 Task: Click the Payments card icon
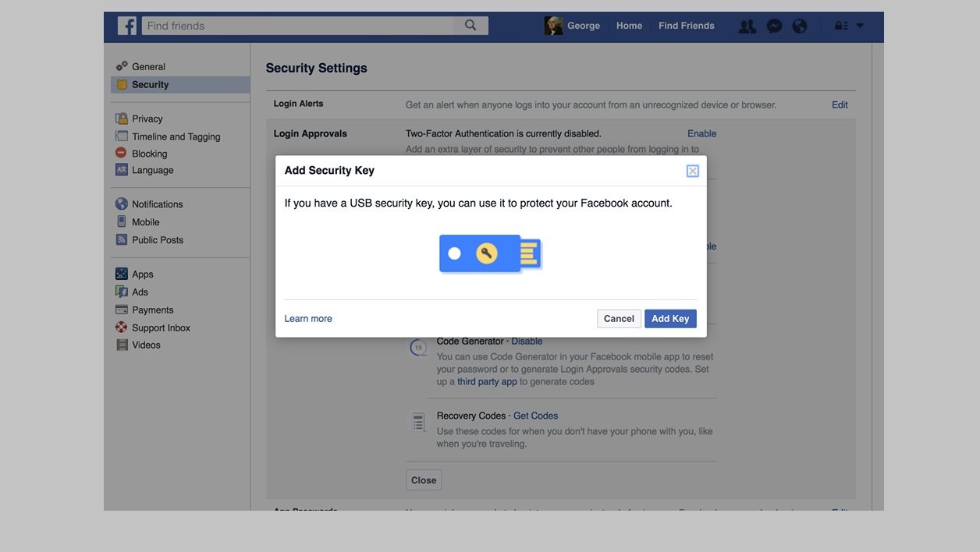point(122,310)
